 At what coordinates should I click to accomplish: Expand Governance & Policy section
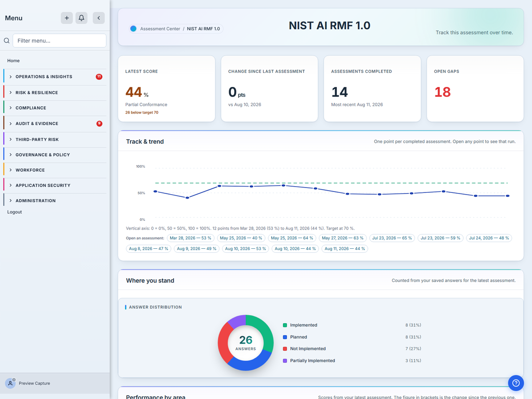[55, 155]
